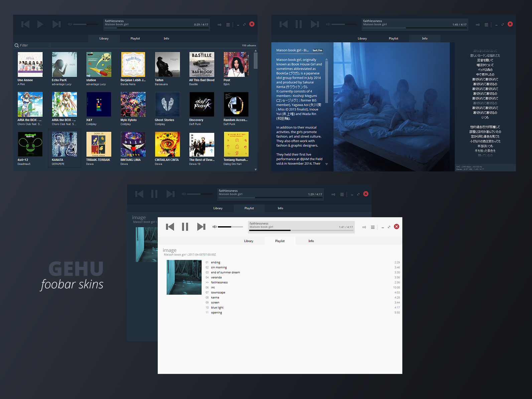Open CINTAILAH CINTA album cover
Image resolution: width=532 pixels, height=399 pixels.
click(167, 144)
